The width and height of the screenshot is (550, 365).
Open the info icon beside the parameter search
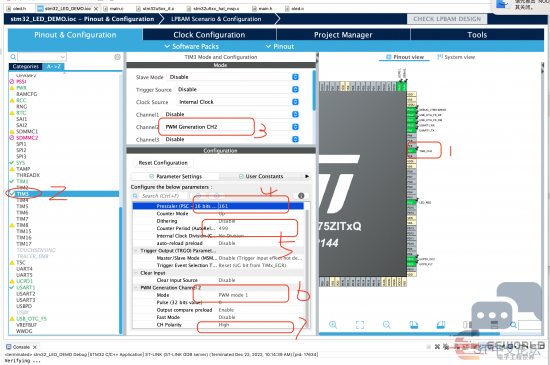click(x=301, y=196)
